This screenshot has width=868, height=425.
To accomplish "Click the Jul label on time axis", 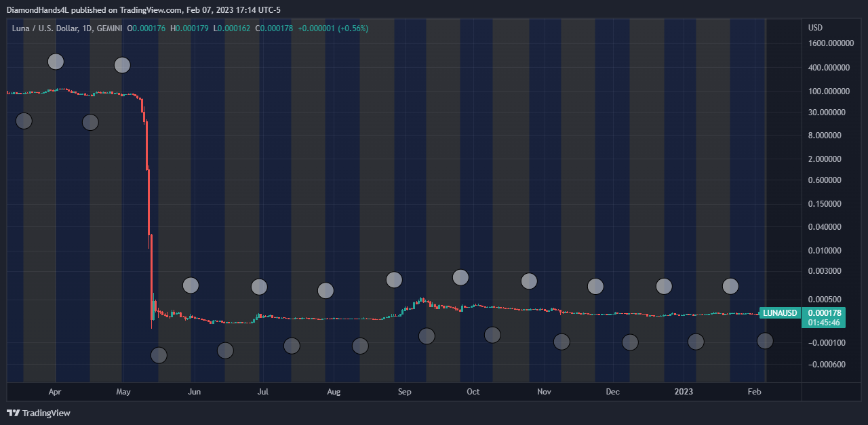I will click(263, 392).
